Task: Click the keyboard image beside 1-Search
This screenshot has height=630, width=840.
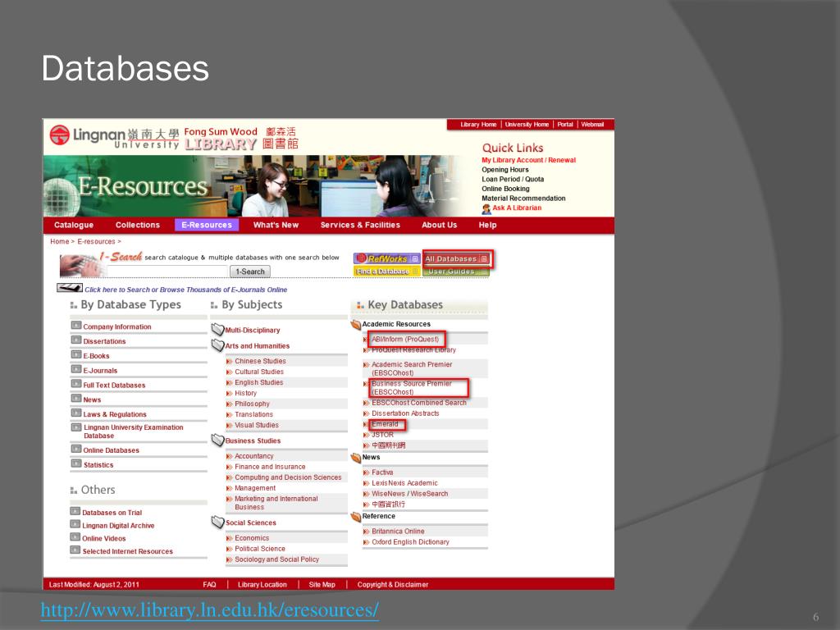Action: pyautogui.click(x=81, y=265)
